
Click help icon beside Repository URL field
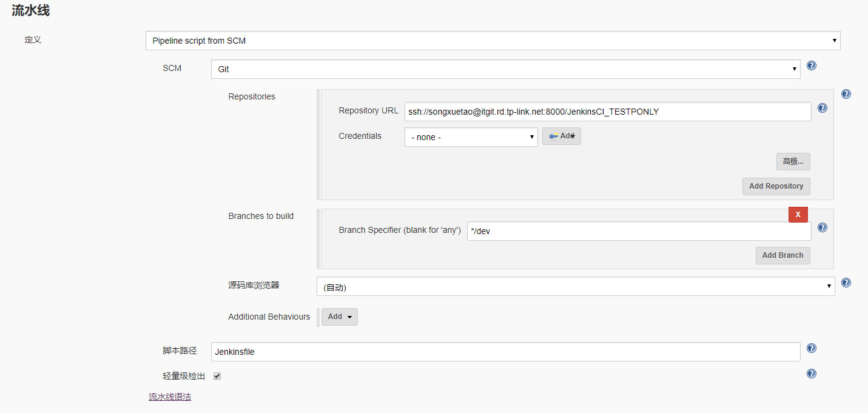[823, 108]
